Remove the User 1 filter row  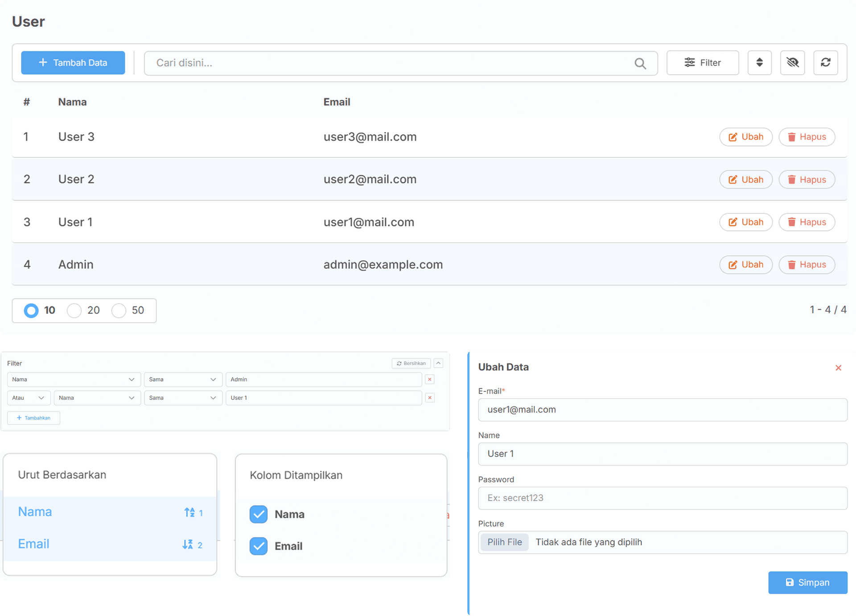tap(430, 398)
